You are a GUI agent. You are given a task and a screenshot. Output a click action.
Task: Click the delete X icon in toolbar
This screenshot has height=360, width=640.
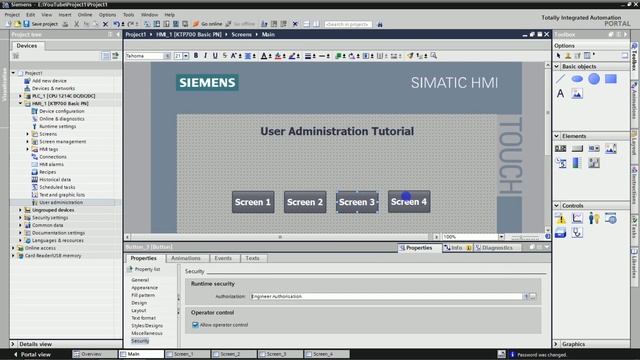pos(105,24)
